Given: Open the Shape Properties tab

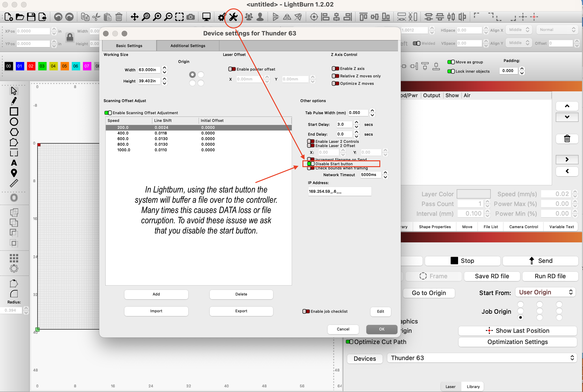Looking at the screenshot, I should [x=435, y=227].
